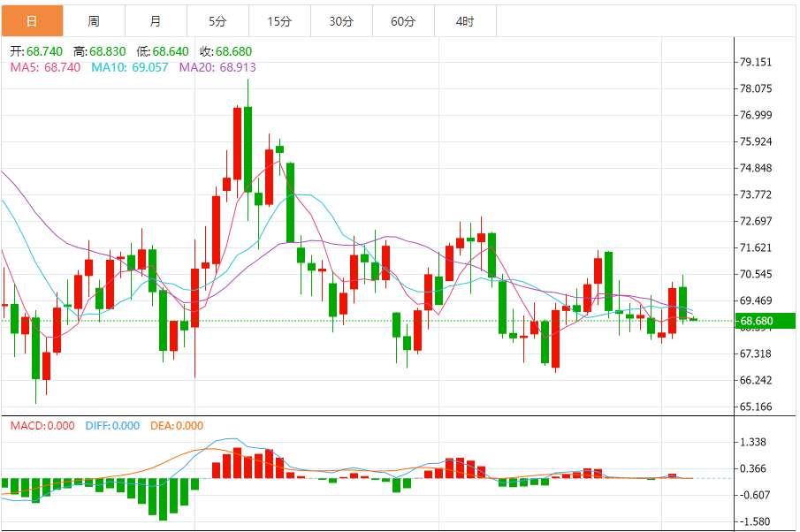Click the DIFF:0.000 indicator label
Screen dimensions: 800x532
pos(112,425)
